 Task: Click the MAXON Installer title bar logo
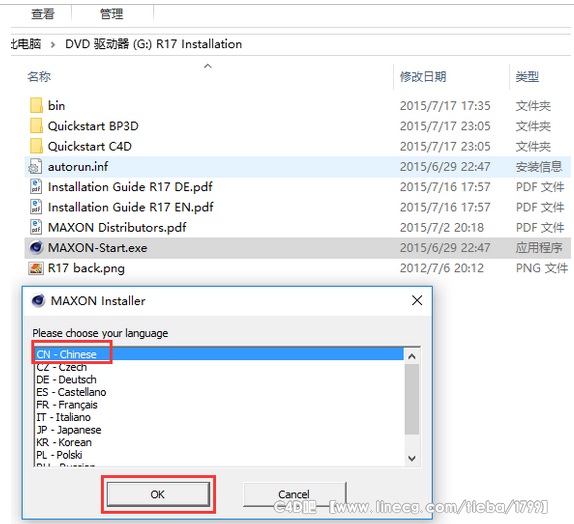click(x=38, y=301)
